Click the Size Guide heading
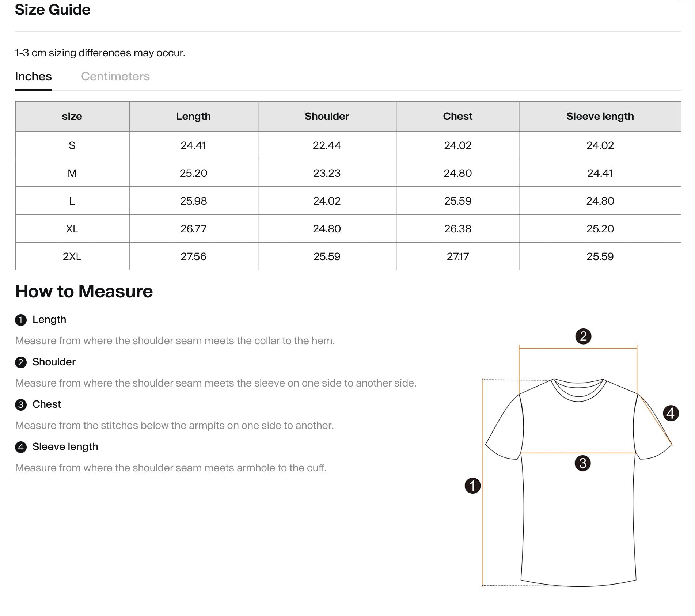Image resolution: width=695 pixels, height=616 pixels. (x=52, y=10)
